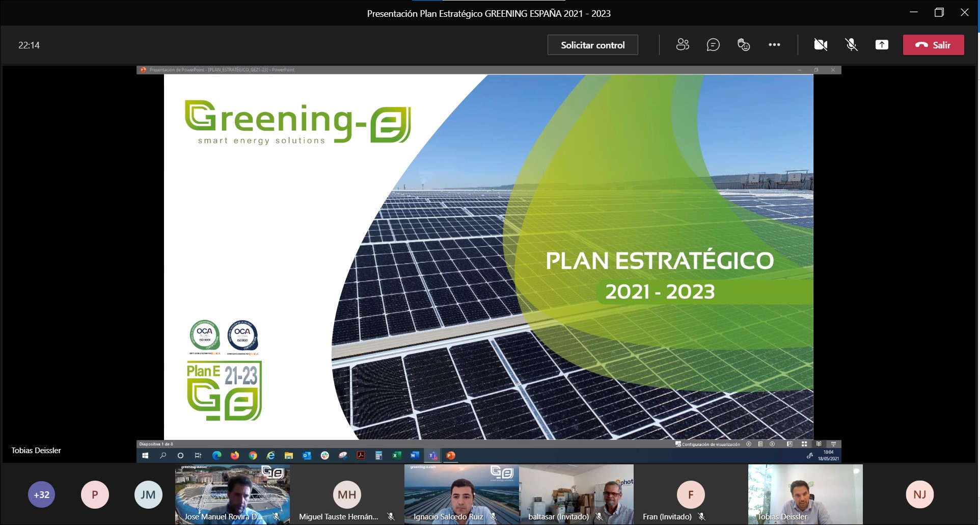Select Tobias Deissler video thumbnail
Screen dimensions: 980x525
[x=805, y=494]
